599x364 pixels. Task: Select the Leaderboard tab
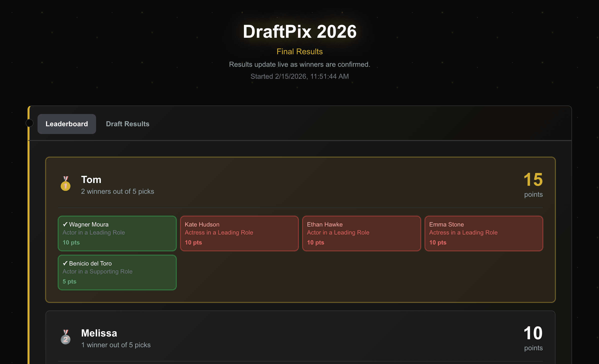click(x=67, y=124)
